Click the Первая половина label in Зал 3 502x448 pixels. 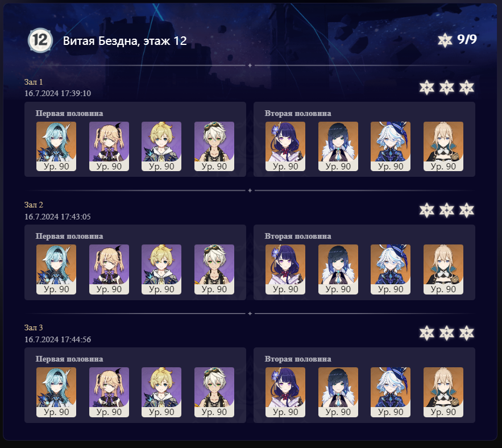(x=69, y=359)
